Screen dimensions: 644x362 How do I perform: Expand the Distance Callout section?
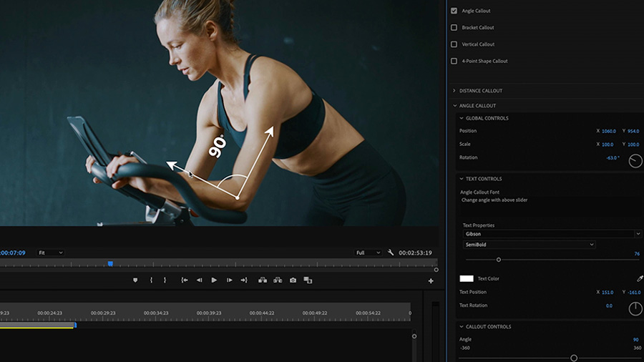pyautogui.click(x=454, y=91)
